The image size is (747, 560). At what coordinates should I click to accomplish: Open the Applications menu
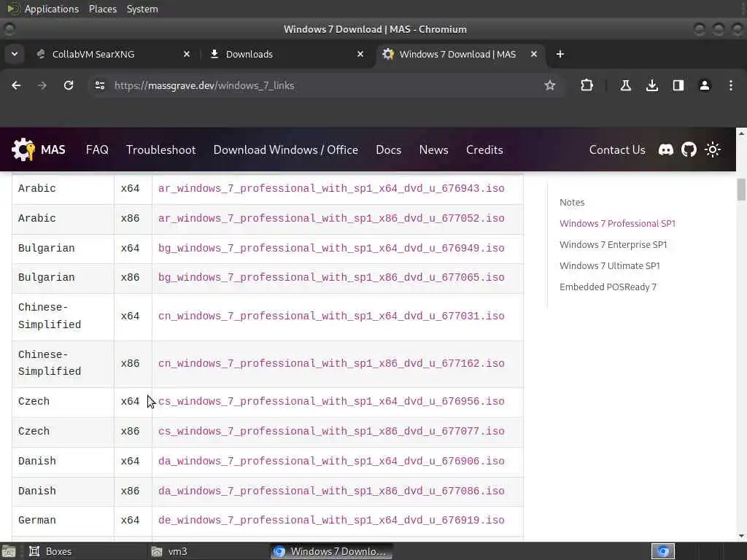pyautogui.click(x=52, y=9)
